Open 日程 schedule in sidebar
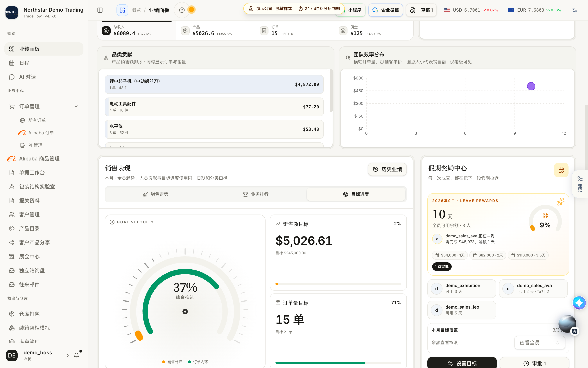 pyautogui.click(x=44, y=63)
